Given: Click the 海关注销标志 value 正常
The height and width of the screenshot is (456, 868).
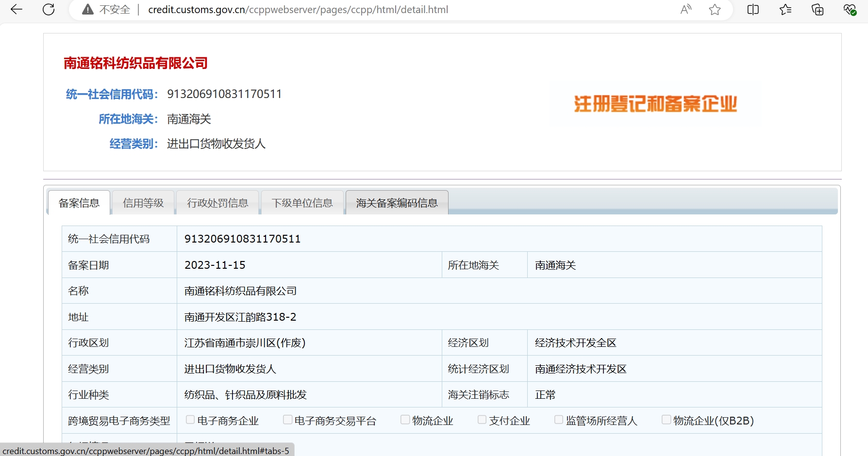Looking at the screenshot, I should [x=545, y=395].
